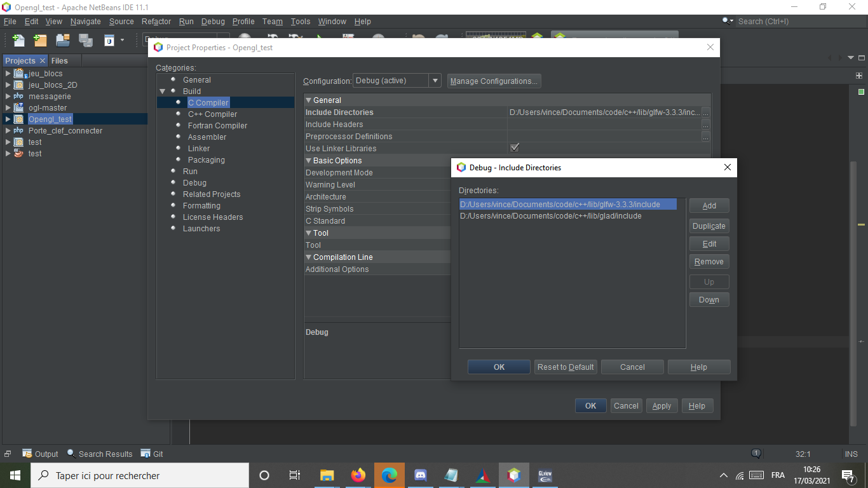Image resolution: width=868 pixels, height=488 pixels.
Task: Switch to the Files tab
Action: point(59,60)
